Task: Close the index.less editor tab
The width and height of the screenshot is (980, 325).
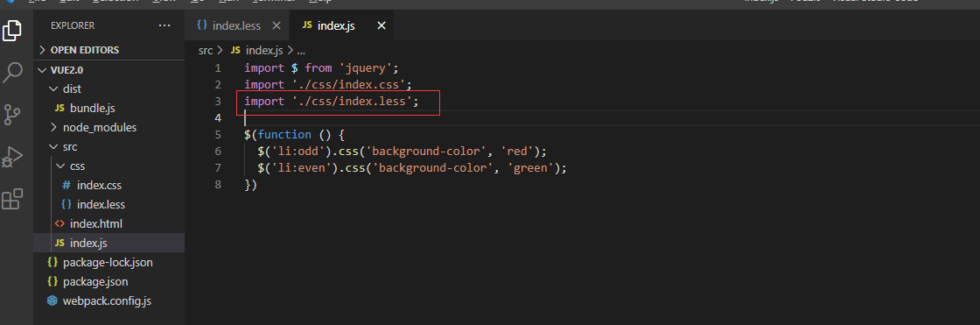Action: pyautogui.click(x=276, y=25)
